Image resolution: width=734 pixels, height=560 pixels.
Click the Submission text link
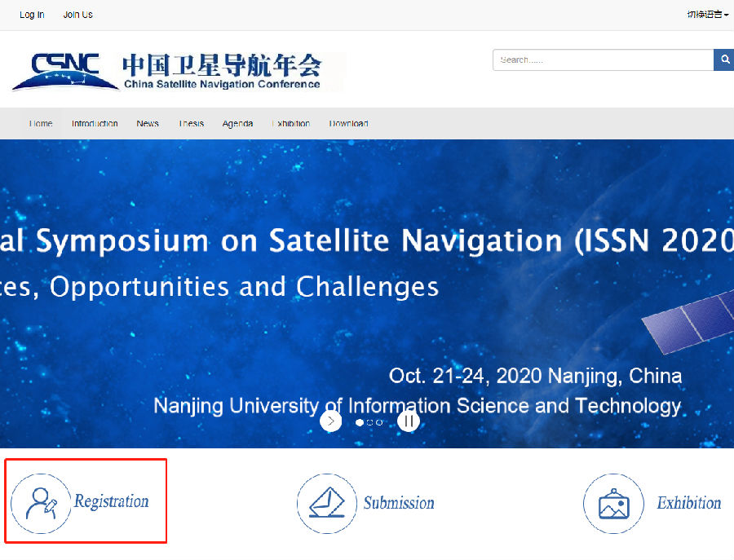click(x=399, y=503)
